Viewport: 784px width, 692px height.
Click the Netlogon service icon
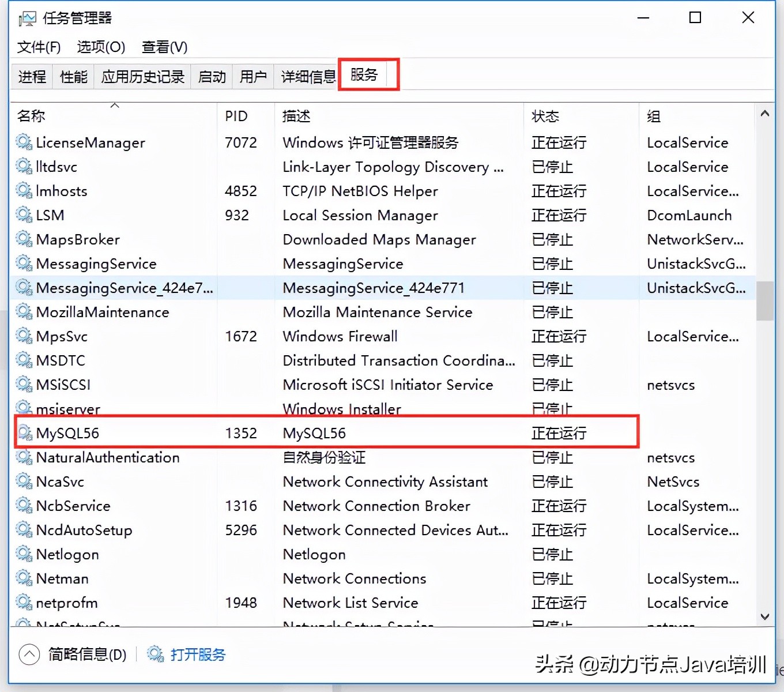point(23,554)
